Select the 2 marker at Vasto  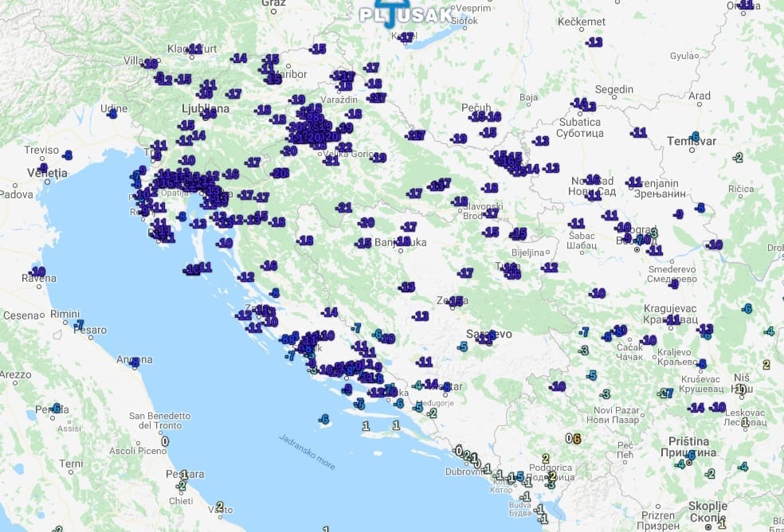220,505
